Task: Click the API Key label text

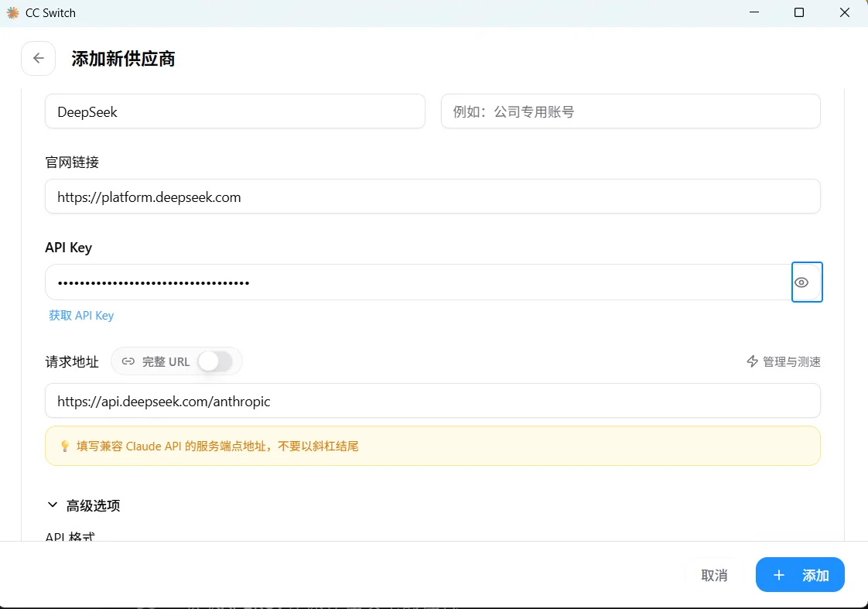Action: 69,248
